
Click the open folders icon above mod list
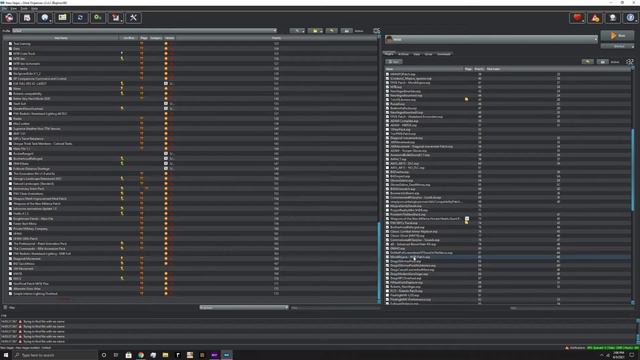click(315, 31)
